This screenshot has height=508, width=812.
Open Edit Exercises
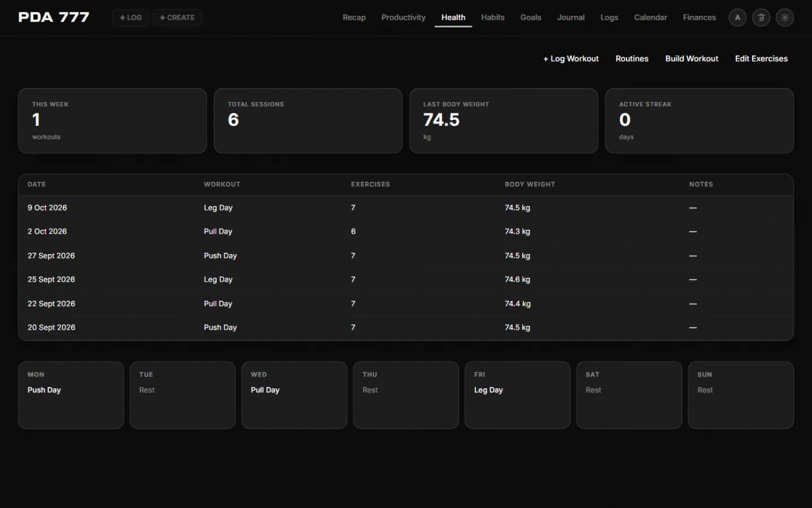[x=761, y=59]
